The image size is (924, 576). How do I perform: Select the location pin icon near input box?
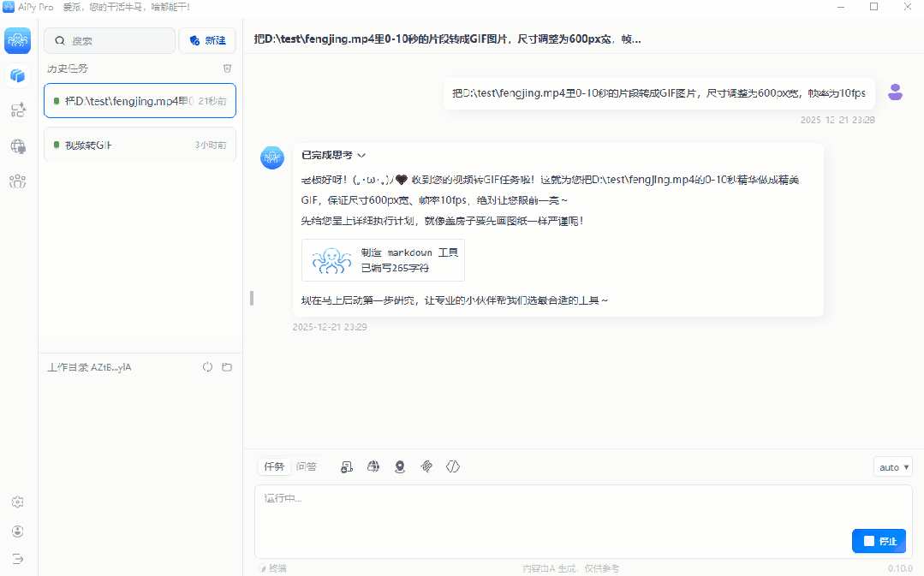[400, 466]
